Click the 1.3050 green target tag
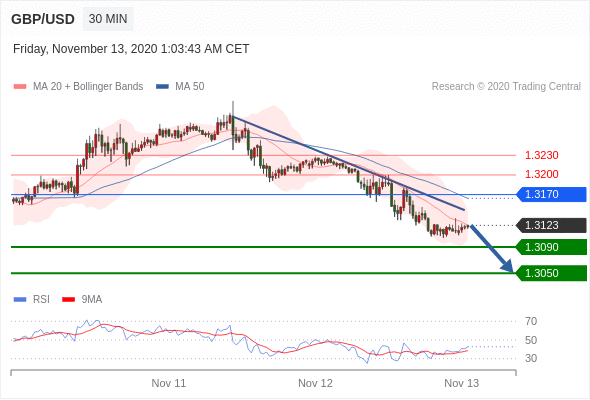Screen dimensions: 590x400 click(x=551, y=273)
